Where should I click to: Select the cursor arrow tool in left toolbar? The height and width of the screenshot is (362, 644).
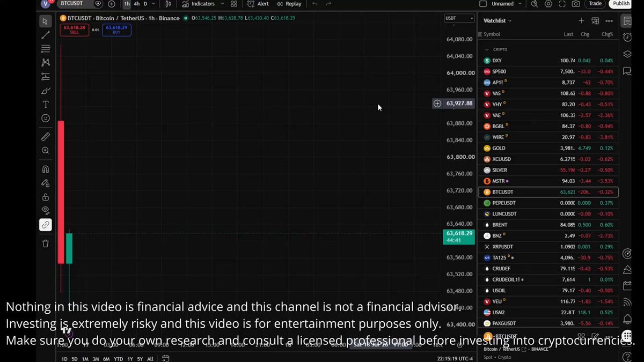pos(46,21)
